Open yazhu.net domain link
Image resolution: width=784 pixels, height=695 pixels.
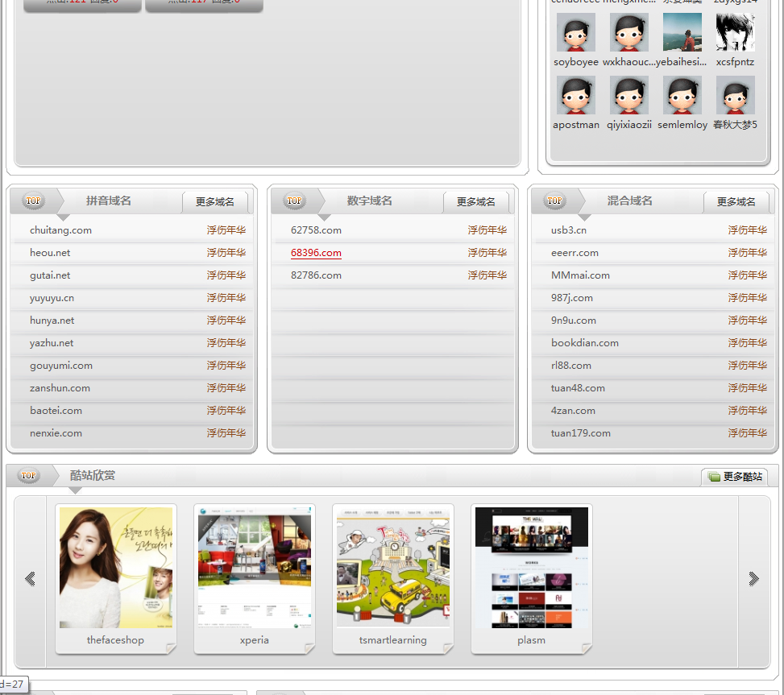coord(52,343)
